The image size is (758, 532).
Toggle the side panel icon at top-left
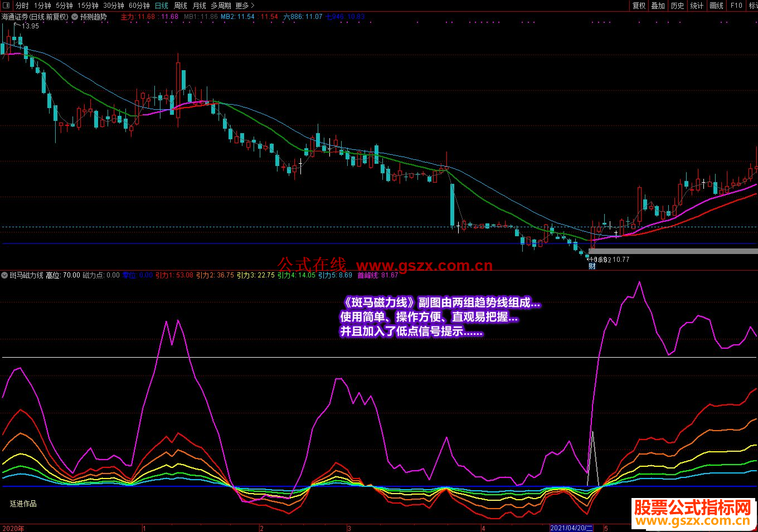[6, 6]
